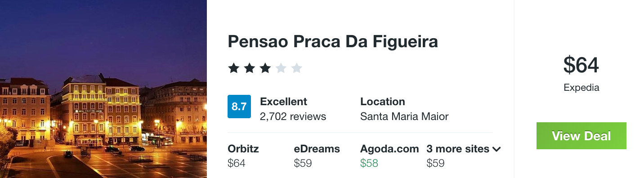Click the Santa Maria Maior location

[404, 116]
